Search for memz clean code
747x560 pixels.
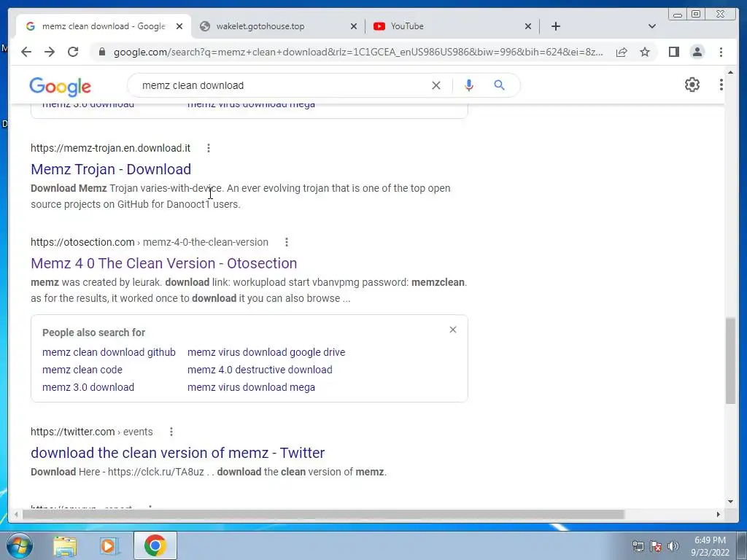point(82,370)
